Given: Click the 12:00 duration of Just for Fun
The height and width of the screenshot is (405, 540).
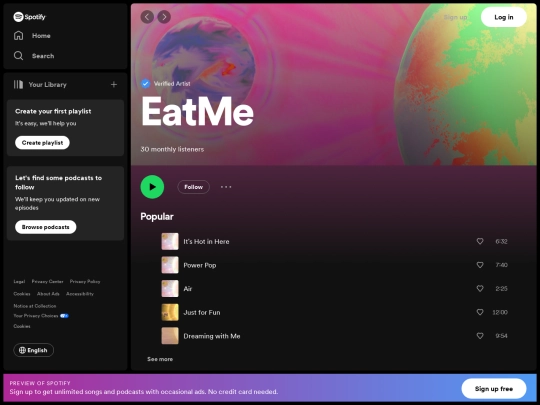Looking at the screenshot, I should point(500,312).
